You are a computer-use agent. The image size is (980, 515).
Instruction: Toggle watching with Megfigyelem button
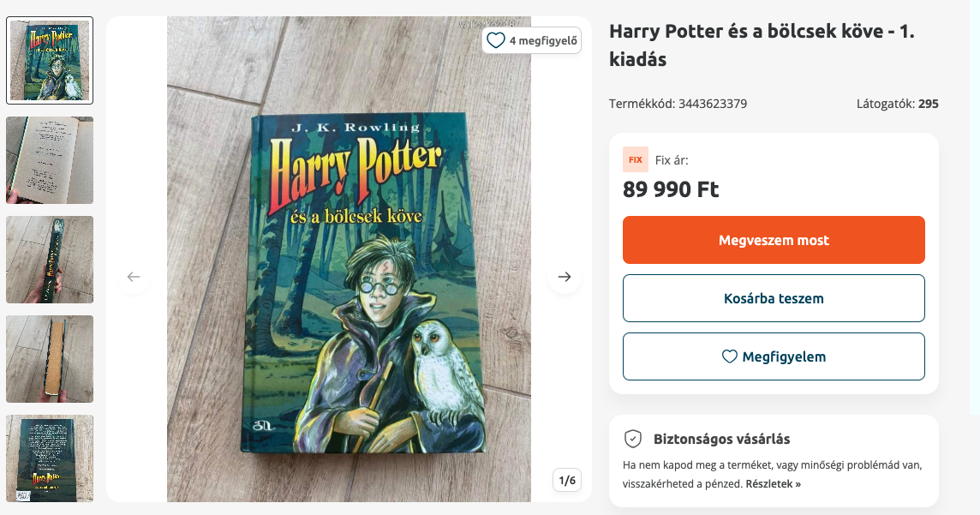click(x=774, y=356)
